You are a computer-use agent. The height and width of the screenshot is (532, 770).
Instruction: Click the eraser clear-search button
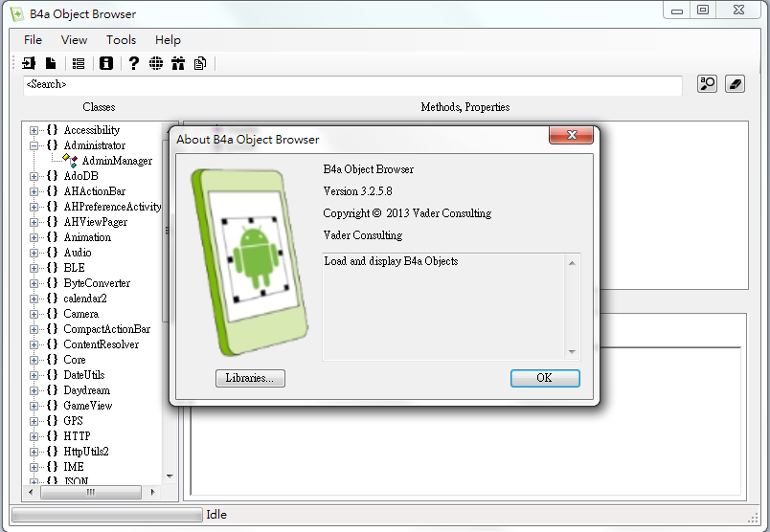(x=735, y=84)
